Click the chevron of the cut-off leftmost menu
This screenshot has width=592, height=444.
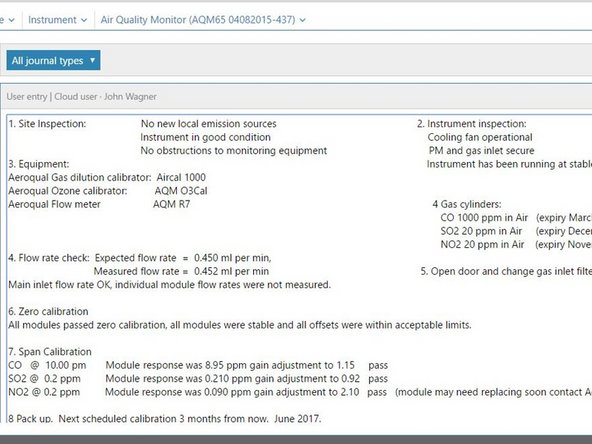click(x=11, y=20)
